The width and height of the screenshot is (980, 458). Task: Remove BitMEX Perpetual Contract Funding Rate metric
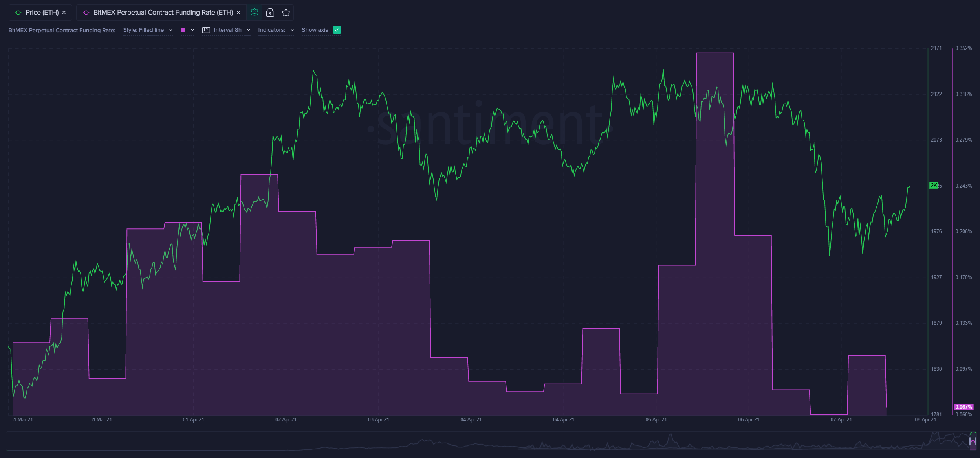point(238,13)
